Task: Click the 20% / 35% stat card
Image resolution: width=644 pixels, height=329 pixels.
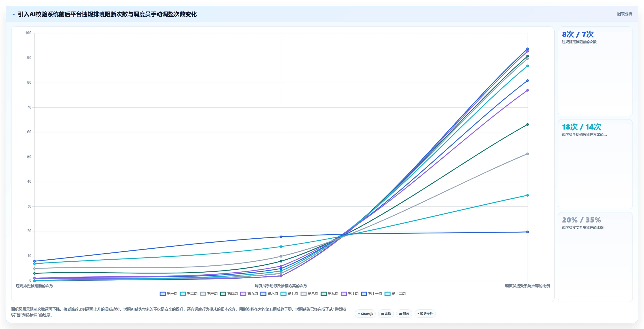Action: pos(595,257)
